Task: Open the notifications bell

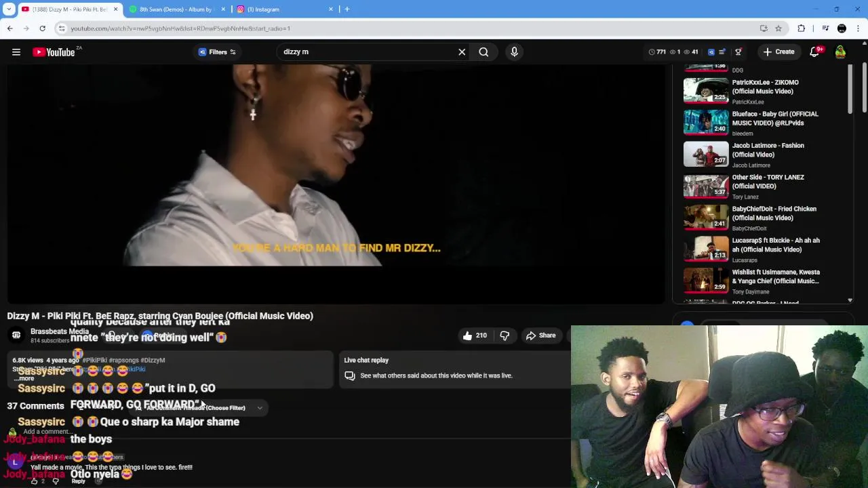Action: (814, 52)
